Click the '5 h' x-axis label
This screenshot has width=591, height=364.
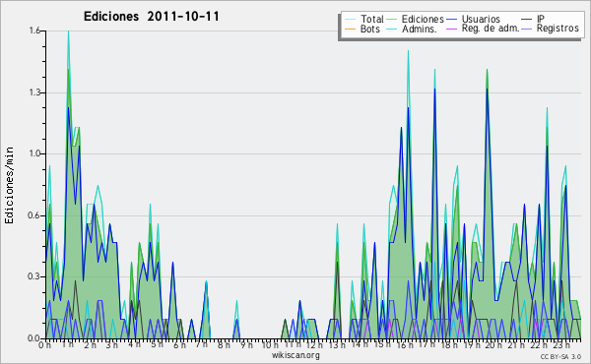click(x=157, y=344)
